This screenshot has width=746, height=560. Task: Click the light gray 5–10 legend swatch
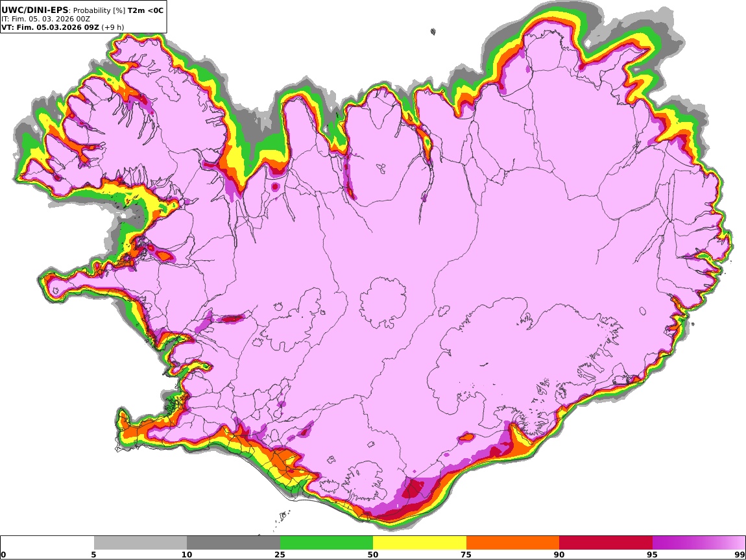click(x=140, y=542)
